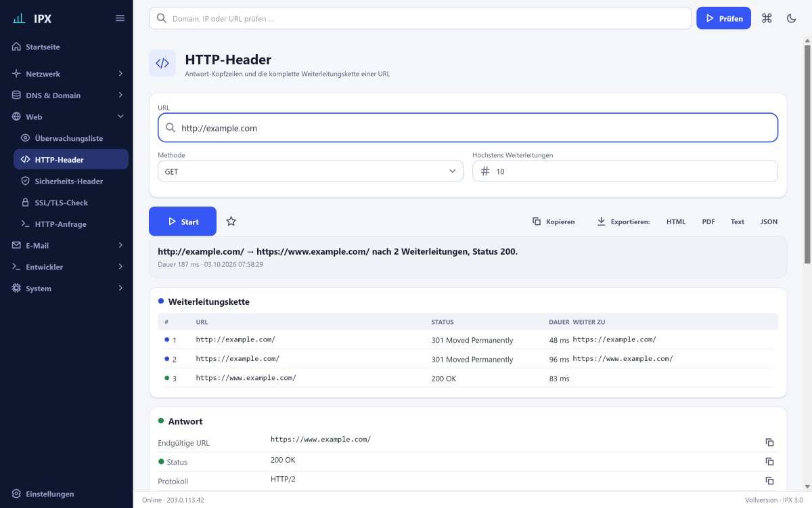This screenshot has width=812, height=508.
Task: Click the Start button
Action: [x=183, y=221]
